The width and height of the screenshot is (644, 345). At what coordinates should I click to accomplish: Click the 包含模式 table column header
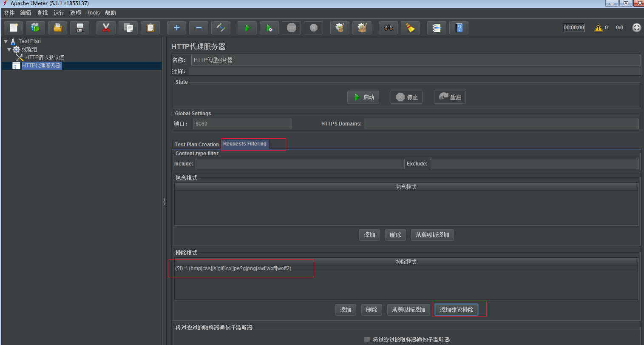pyautogui.click(x=406, y=187)
